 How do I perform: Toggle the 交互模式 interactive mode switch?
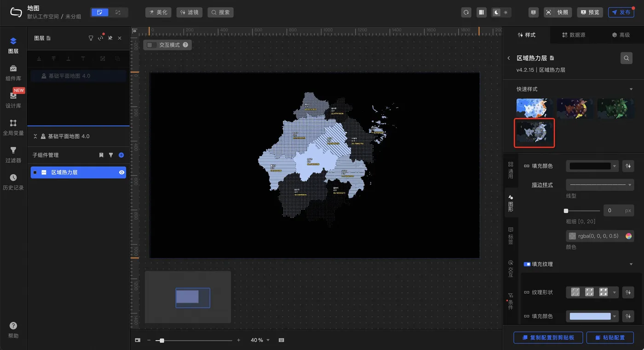[152, 45]
